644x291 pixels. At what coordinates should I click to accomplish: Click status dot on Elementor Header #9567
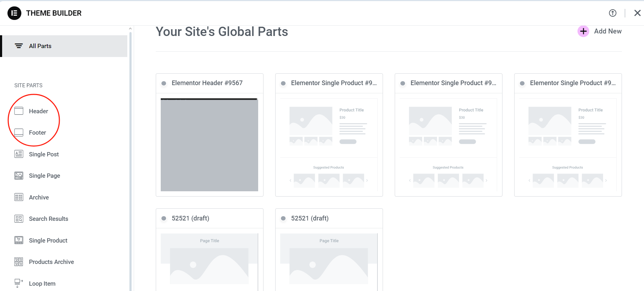click(x=164, y=83)
